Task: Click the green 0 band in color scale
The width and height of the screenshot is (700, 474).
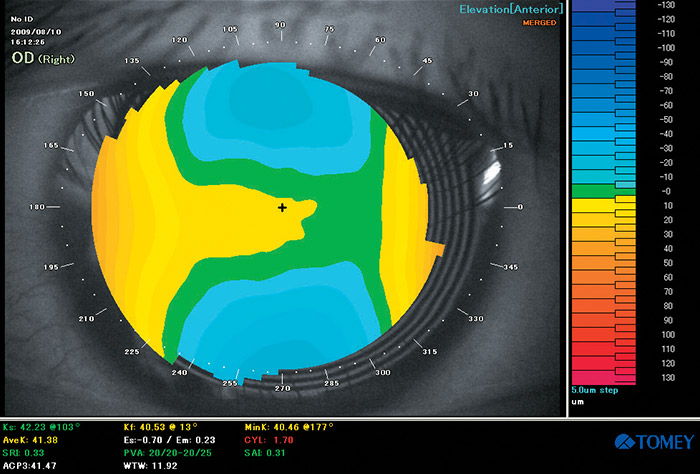Action: [604, 191]
